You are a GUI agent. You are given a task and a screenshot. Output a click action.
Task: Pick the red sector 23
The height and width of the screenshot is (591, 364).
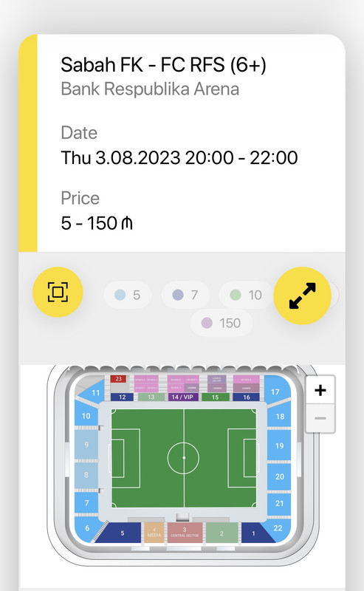[118, 379]
